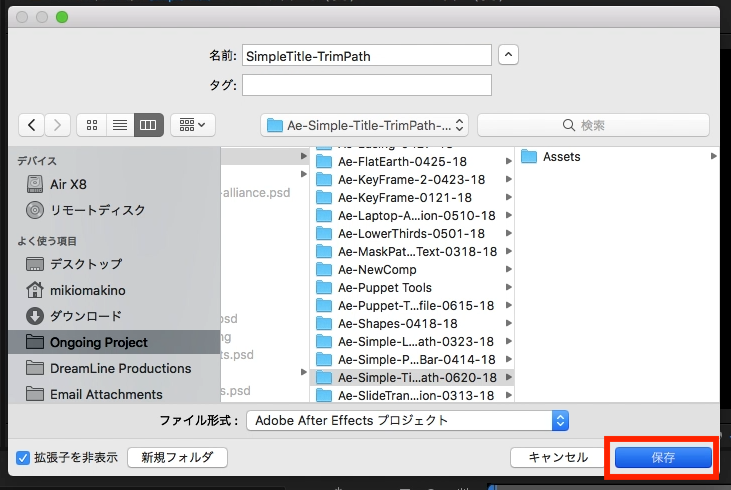This screenshot has height=490, width=731.
Task: Select the Assets folder
Action: coord(561,157)
